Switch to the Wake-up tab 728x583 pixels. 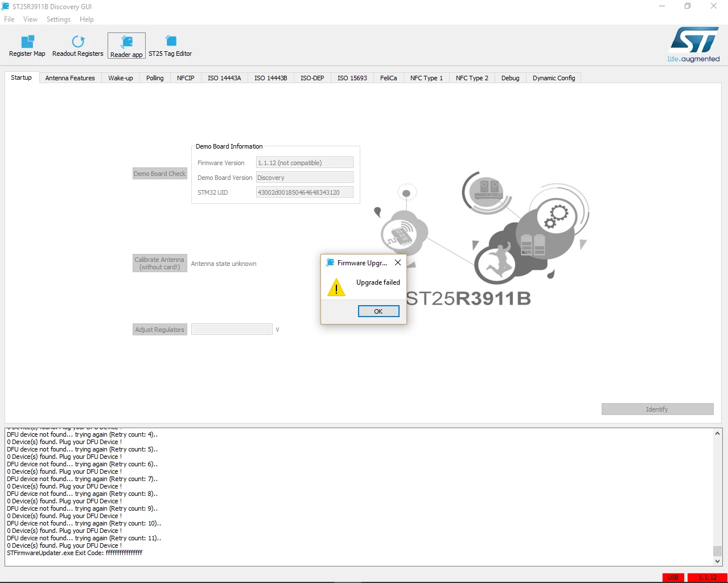[121, 78]
